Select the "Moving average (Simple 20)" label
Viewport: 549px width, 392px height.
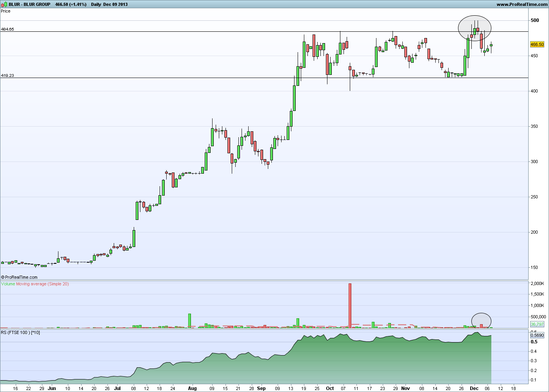(x=42, y=284)
